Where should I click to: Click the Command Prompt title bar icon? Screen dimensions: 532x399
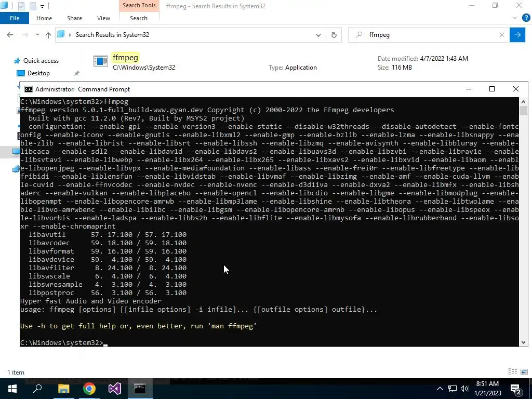[29, 89]
